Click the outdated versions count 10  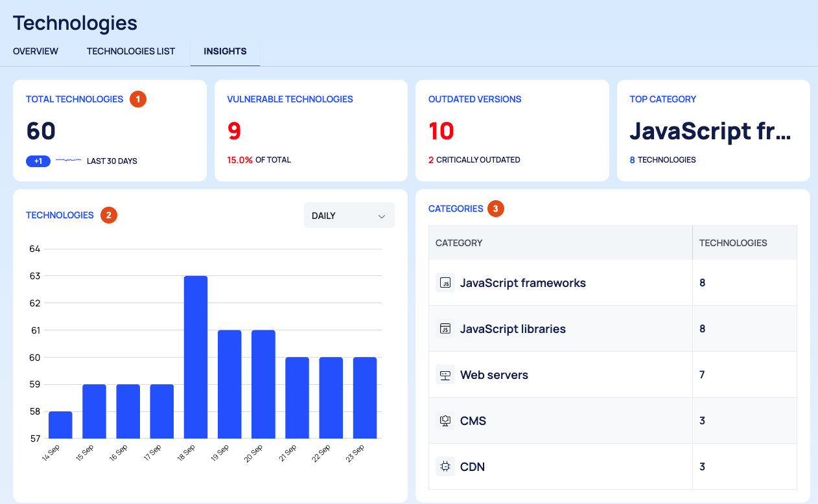(441, 131)
